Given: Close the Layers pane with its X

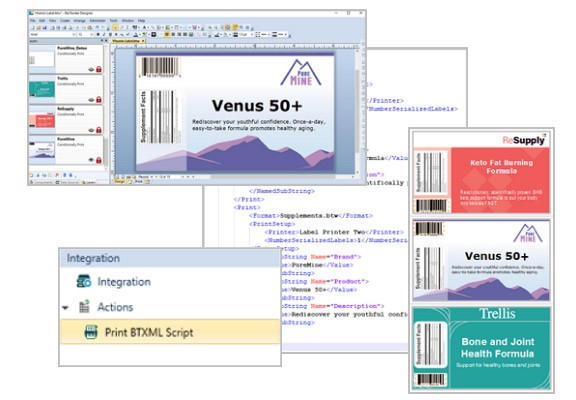Looking at the screenshot, I should pyautogui.click(x=107, y=40).
